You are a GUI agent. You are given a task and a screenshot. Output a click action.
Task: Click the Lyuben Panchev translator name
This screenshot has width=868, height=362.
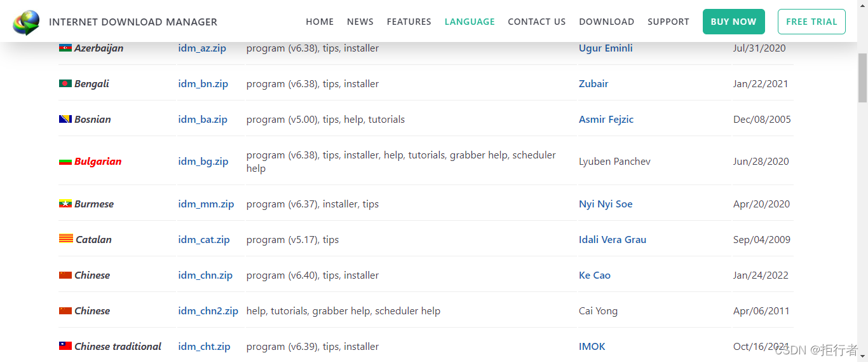coord(614,162)
